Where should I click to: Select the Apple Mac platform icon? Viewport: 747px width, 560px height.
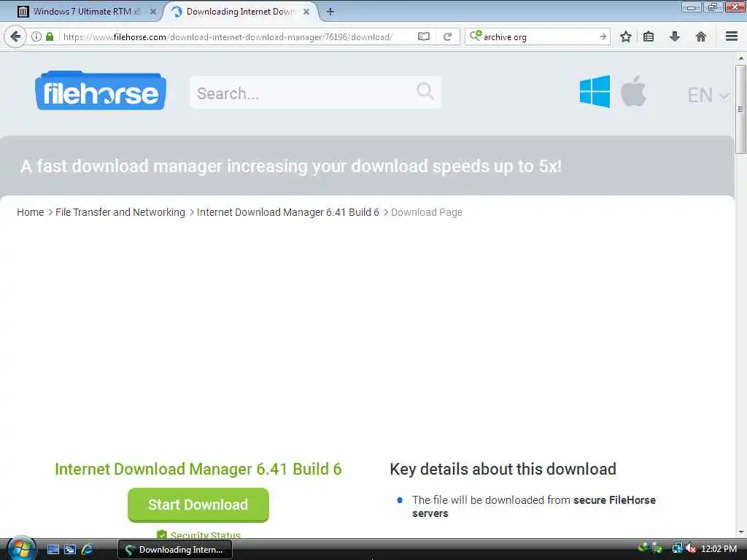tap(633, 90)
